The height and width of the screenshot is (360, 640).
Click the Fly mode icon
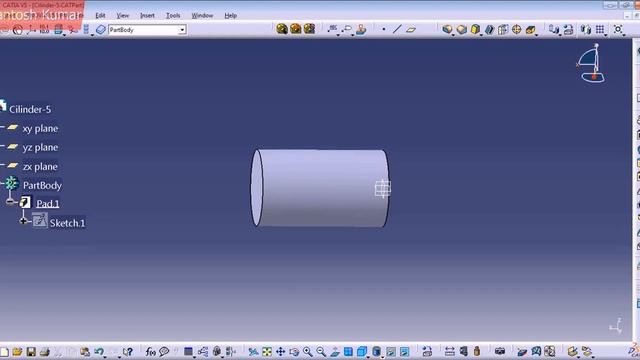coord(253,351)
